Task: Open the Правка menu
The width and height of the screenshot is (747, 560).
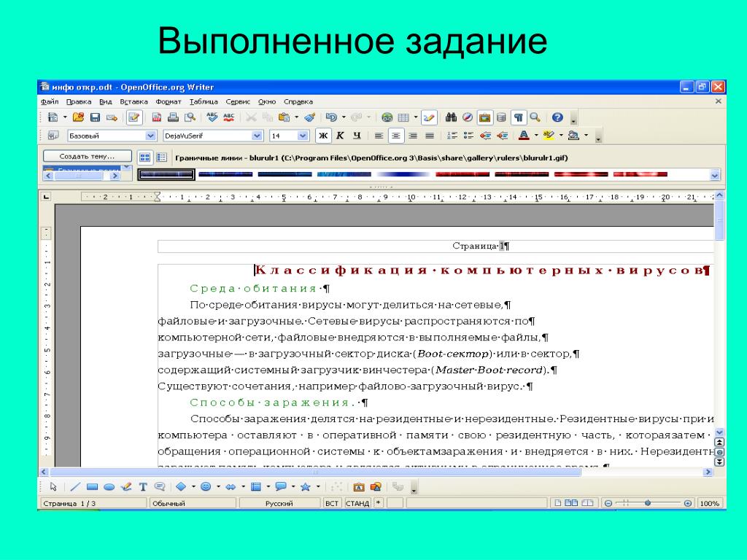Action: tap(79, 101)
